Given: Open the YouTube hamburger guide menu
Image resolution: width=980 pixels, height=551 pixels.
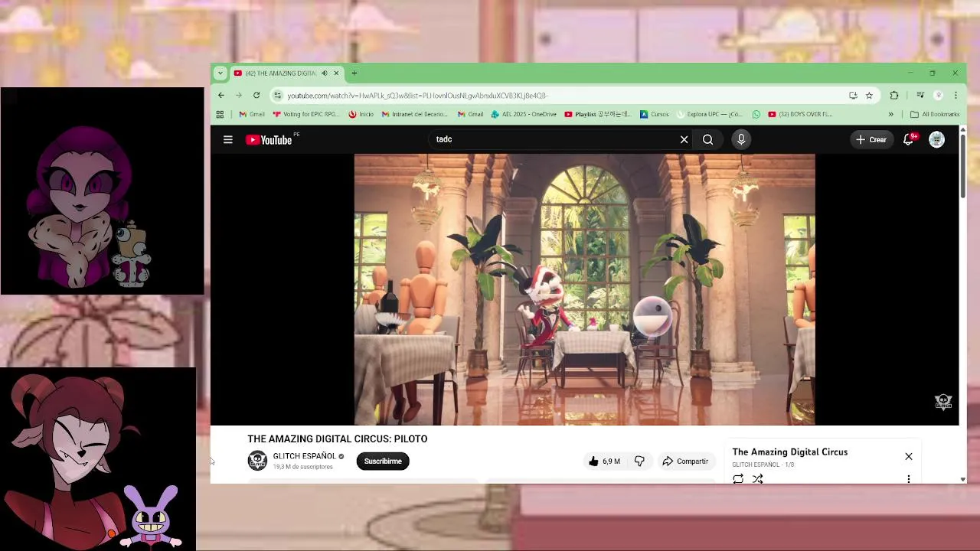Looking at the screenshot, I should 227,140.
